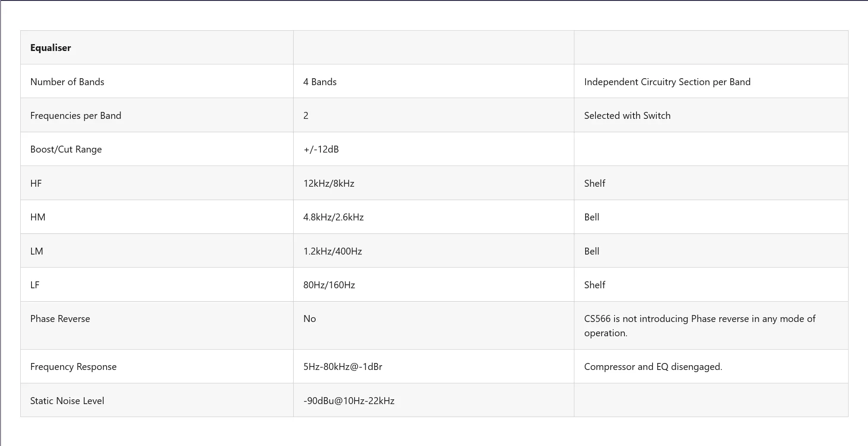Click the Shelf text in the HF row
The height and width of the screenshot is (446, 868).
(595, 184)
